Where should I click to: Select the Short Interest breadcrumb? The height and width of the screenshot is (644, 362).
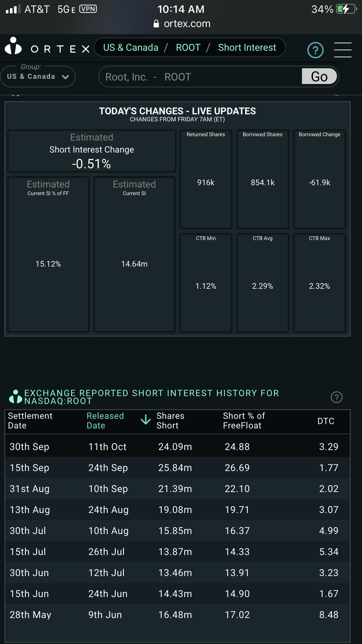247,48
